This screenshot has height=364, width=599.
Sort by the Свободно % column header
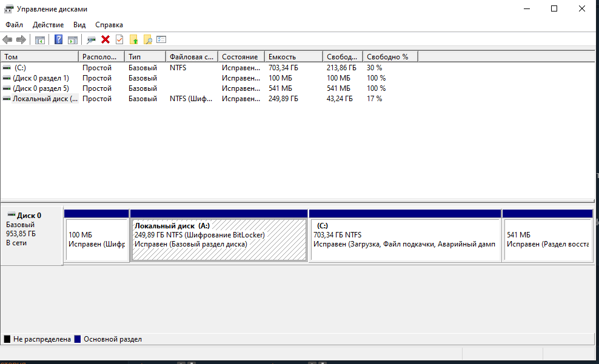[390, 57]
